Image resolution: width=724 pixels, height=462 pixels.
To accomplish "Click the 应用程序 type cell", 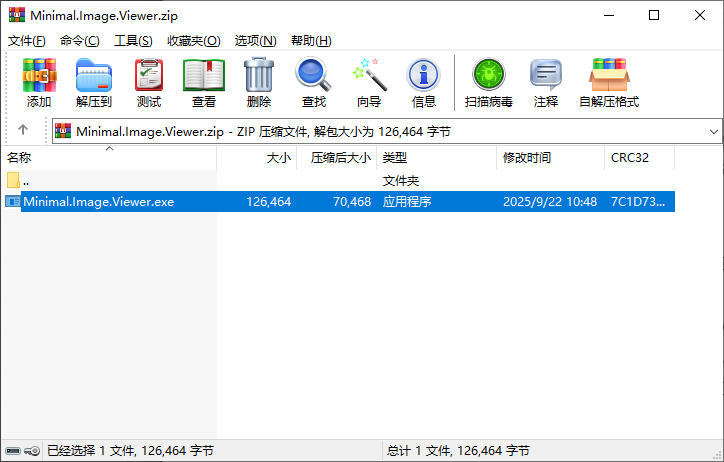I will [x=407, y=202].
